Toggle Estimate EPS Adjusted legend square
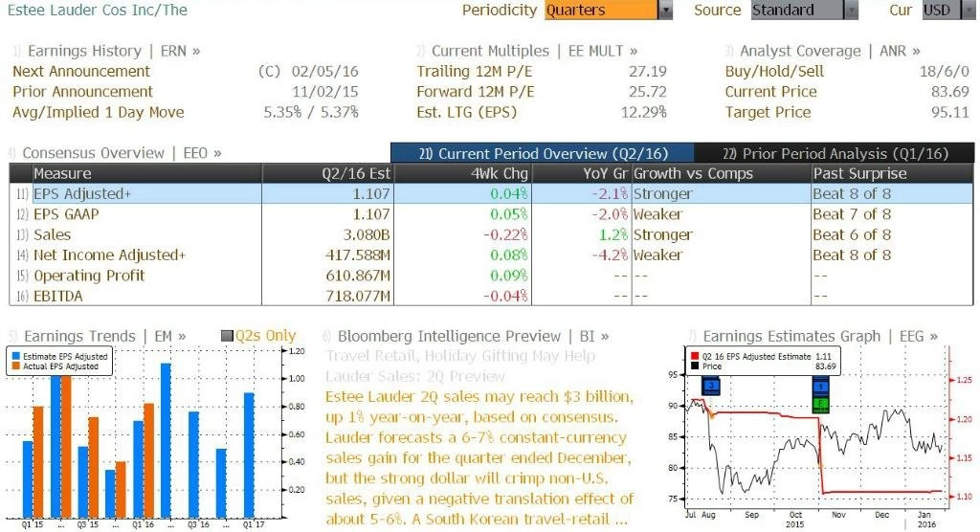This screenshot has height=532, width=980. pos(15,356)
